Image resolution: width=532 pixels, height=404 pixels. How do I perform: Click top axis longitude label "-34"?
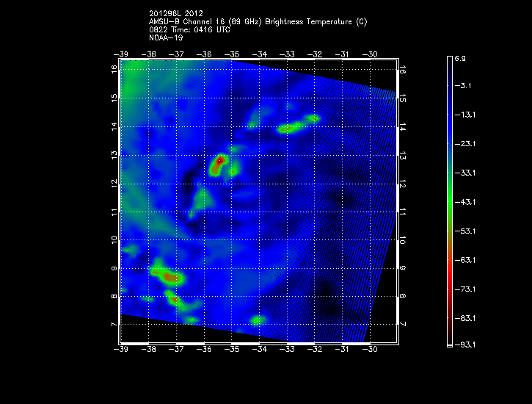(x=260, y=54)
